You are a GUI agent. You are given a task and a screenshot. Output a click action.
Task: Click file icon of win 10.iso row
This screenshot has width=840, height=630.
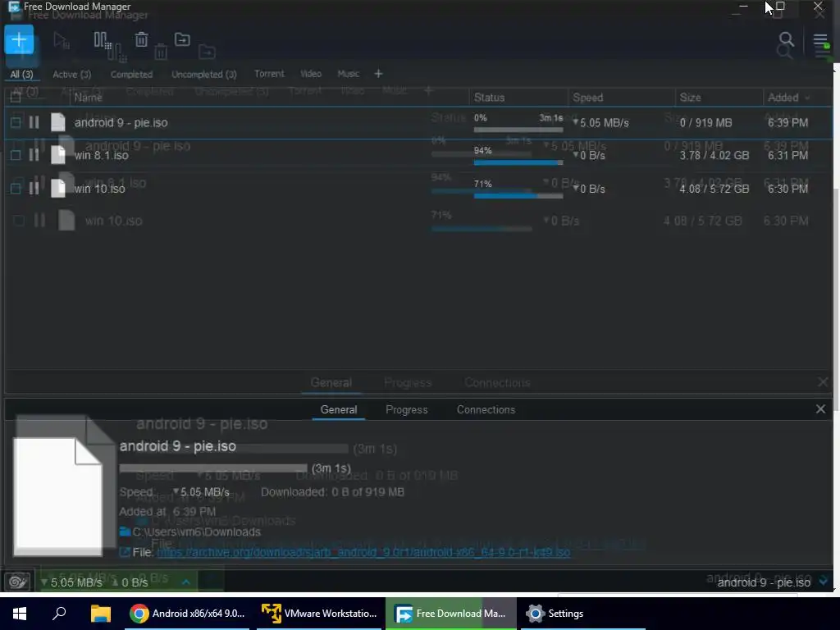pyautogui.click(x=58, y=188)
